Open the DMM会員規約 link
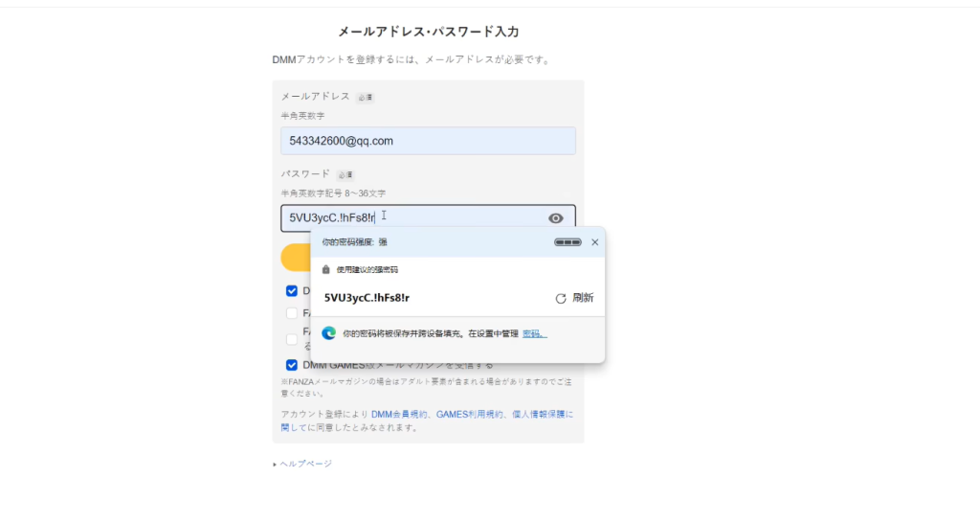This screenshot has width=980, height=523. tap(400, 414)
